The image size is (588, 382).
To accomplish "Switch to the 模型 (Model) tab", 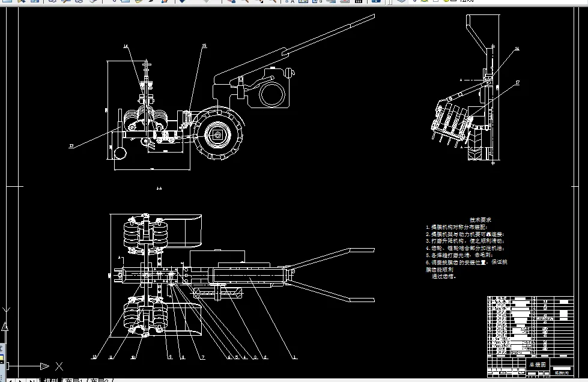I will (x=50, y=380).
